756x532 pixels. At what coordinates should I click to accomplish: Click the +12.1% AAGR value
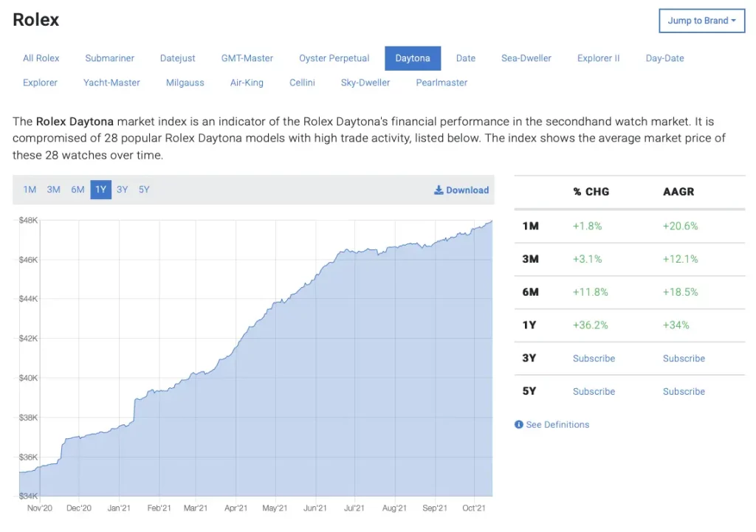[x=680, y=259]
